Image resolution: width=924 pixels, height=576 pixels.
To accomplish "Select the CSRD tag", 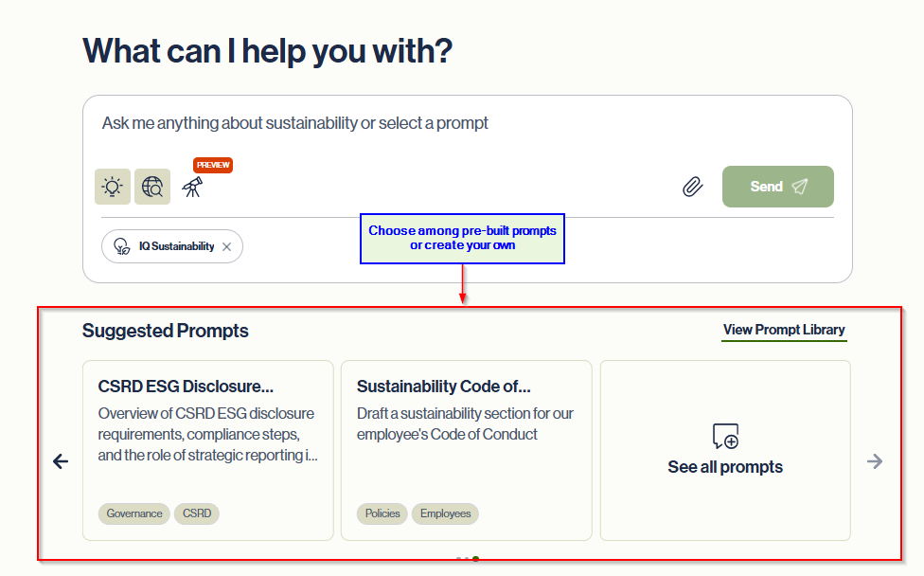I will tap(197, 513).
